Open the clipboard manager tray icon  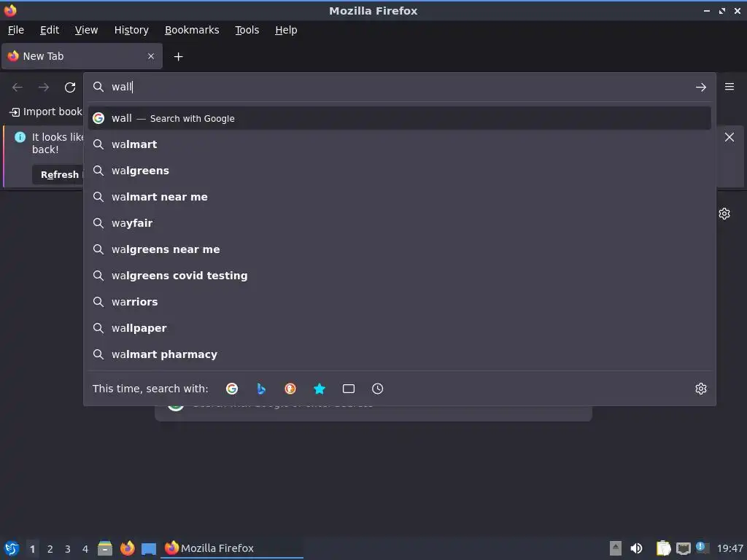(x=662, y=548)
